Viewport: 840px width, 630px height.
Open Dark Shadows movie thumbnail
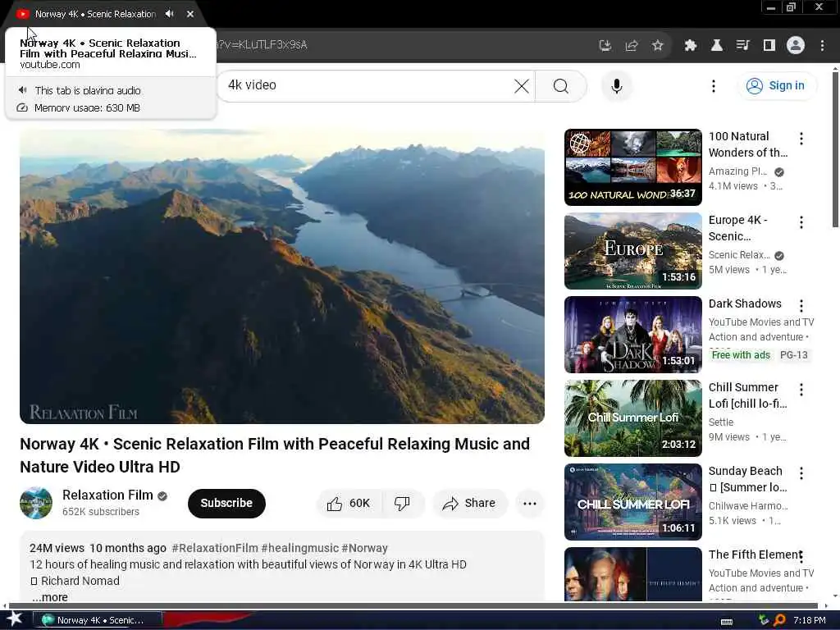coord(632,335)
